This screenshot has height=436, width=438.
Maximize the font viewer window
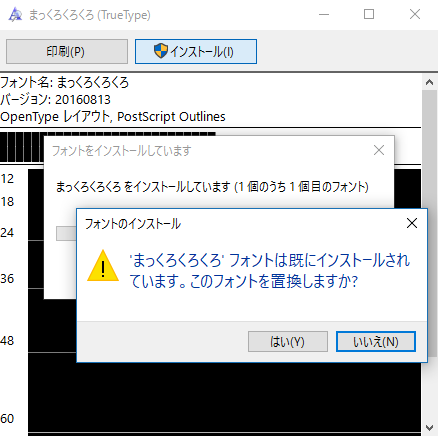369,14
